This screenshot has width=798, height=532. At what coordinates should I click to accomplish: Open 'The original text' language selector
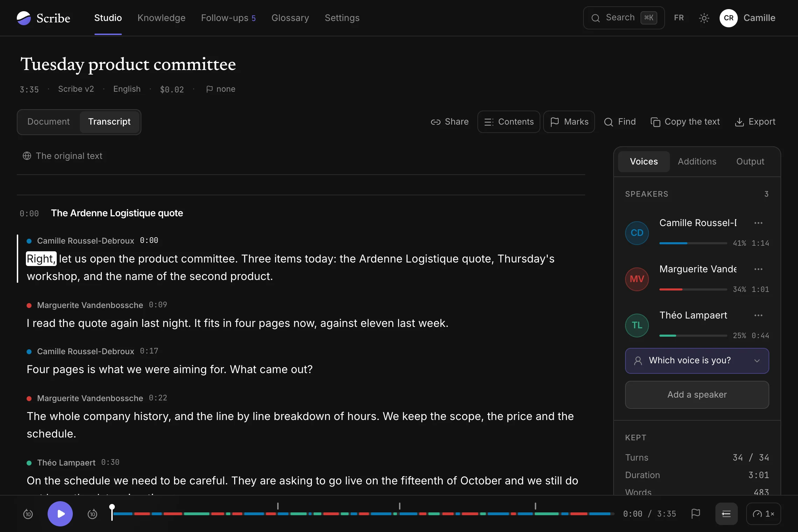coord(62,156)
